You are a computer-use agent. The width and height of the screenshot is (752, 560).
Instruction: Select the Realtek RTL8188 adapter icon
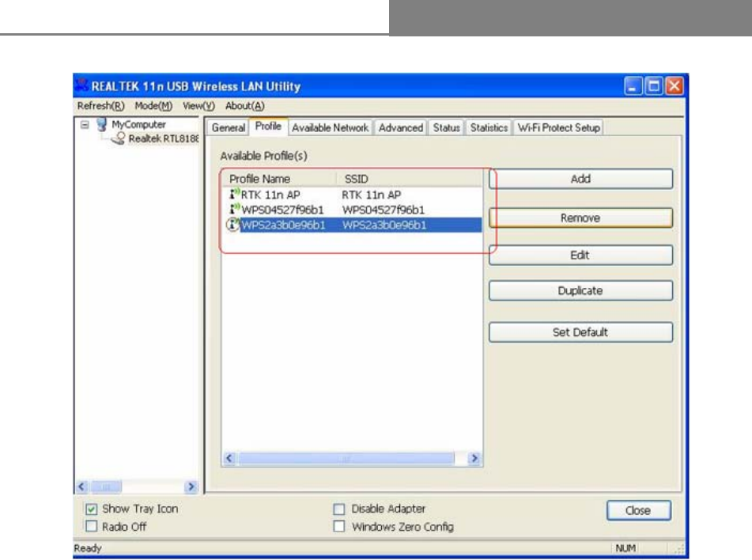tap(118, 138)
